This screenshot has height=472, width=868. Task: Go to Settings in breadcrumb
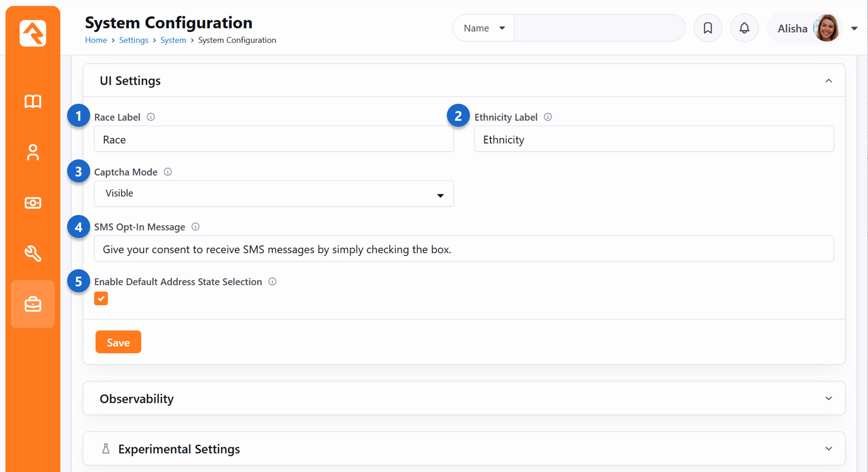[134, 40]
